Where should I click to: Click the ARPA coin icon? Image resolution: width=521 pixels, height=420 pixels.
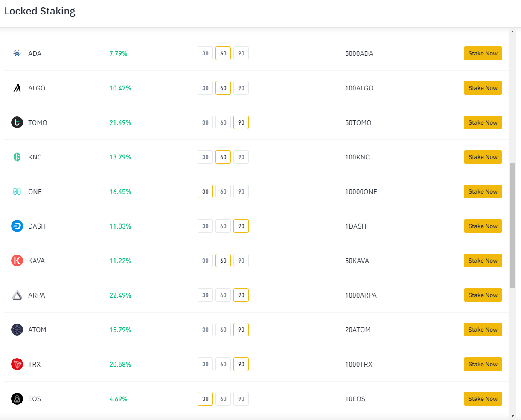click(x=17, y=295)
